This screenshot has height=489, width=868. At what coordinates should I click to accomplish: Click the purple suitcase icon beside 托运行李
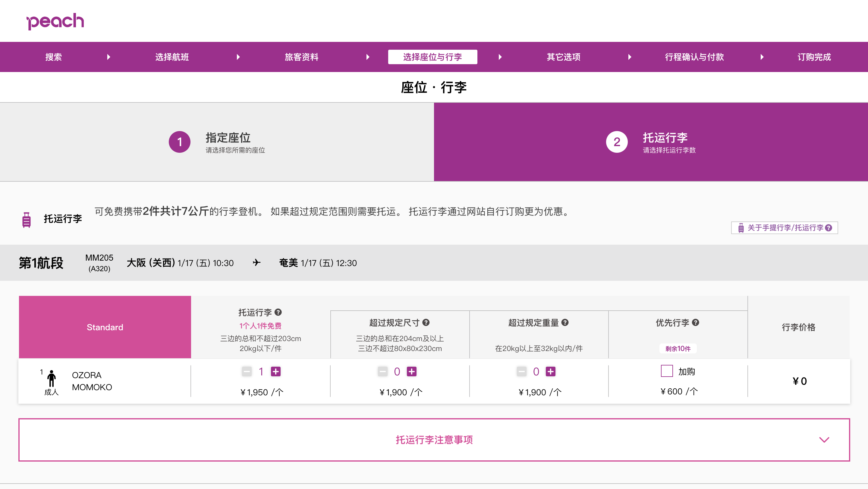(26, 220)
